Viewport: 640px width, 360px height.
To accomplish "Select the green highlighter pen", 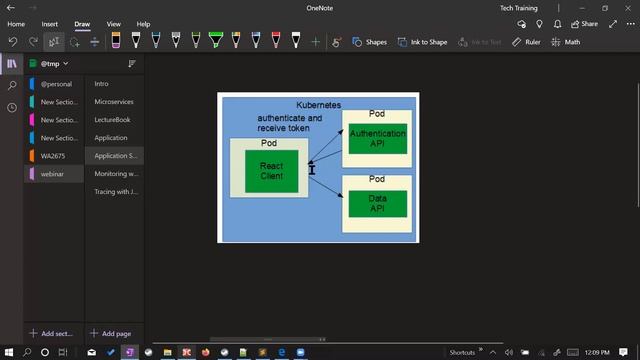I will [216, 40].
